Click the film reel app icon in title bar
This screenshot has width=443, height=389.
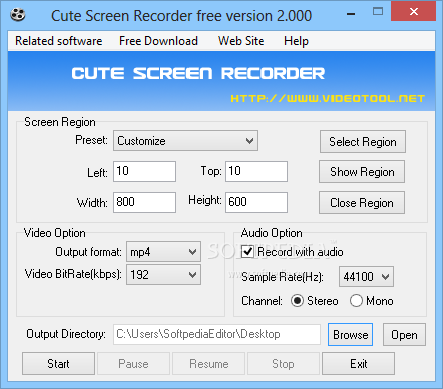[18, 15]
